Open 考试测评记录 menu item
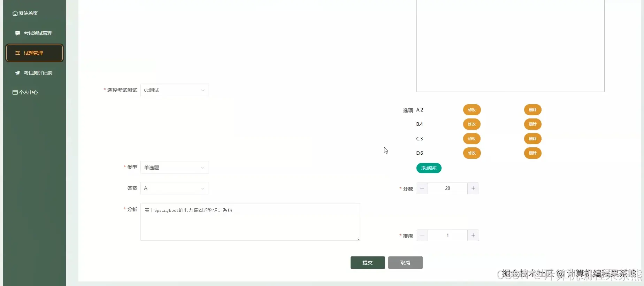 (34, 73)
